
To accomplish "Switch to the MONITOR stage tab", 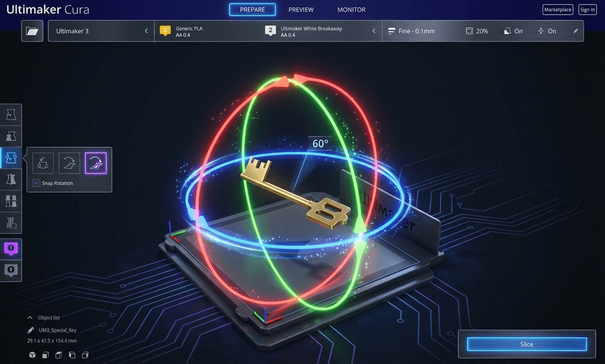I will pos(351,10).
